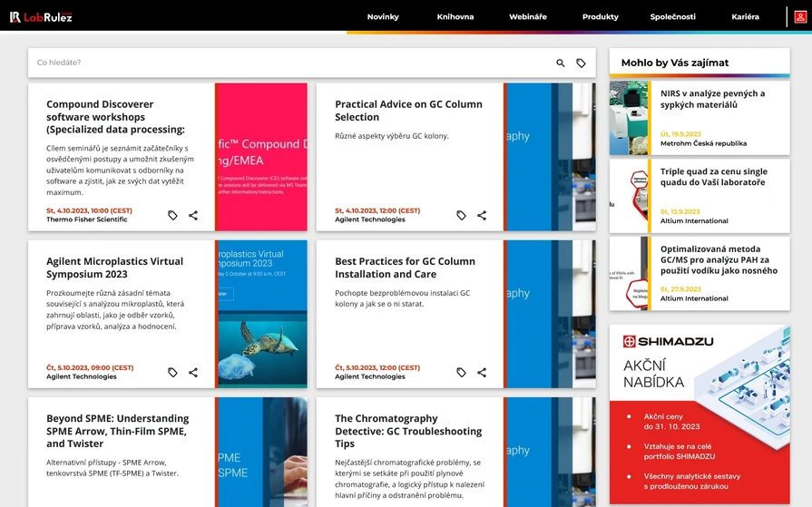
Task: Open Agilent Microplastics Virtual Symposium 2023 title
Action: pyautogui.click(x=114, y=268)
